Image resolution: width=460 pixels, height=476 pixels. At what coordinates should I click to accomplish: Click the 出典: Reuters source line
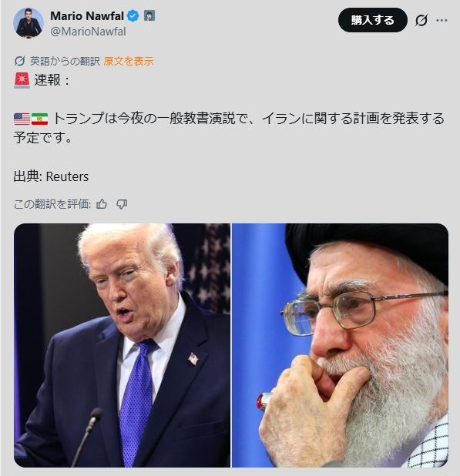tap(51, 176)
